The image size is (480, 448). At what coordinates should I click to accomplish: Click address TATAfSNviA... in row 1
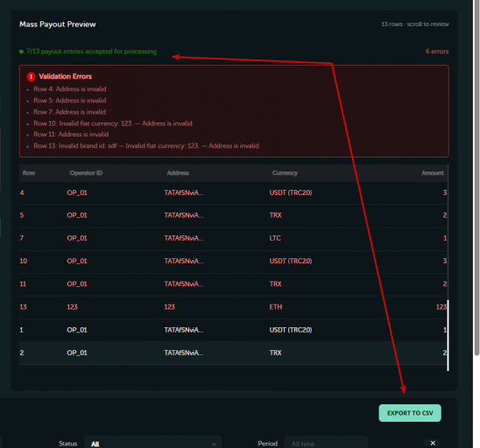pos(184,330)
